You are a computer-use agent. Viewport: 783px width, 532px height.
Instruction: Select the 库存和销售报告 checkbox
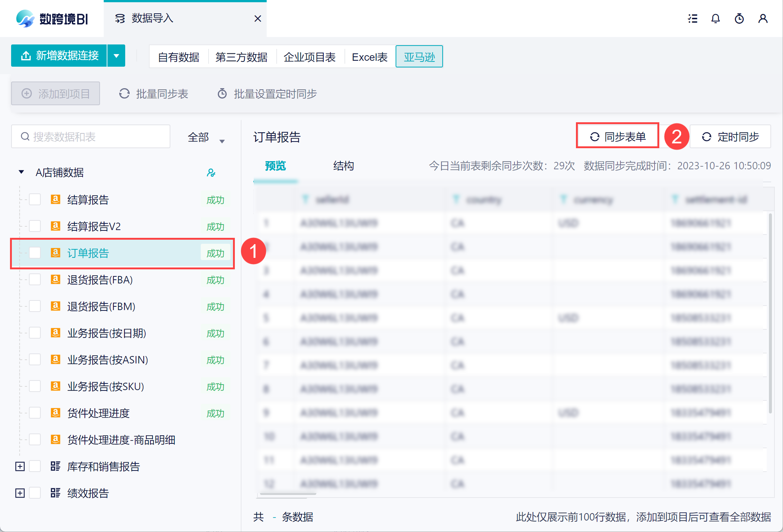(35, 466)
